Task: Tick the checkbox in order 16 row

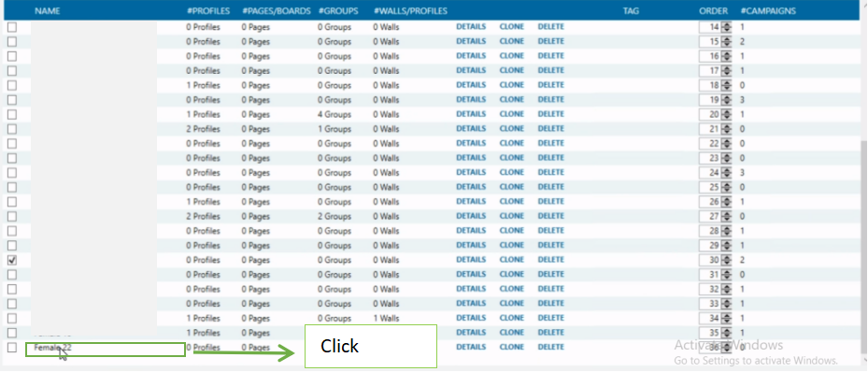Action: (x=11, y=56)
